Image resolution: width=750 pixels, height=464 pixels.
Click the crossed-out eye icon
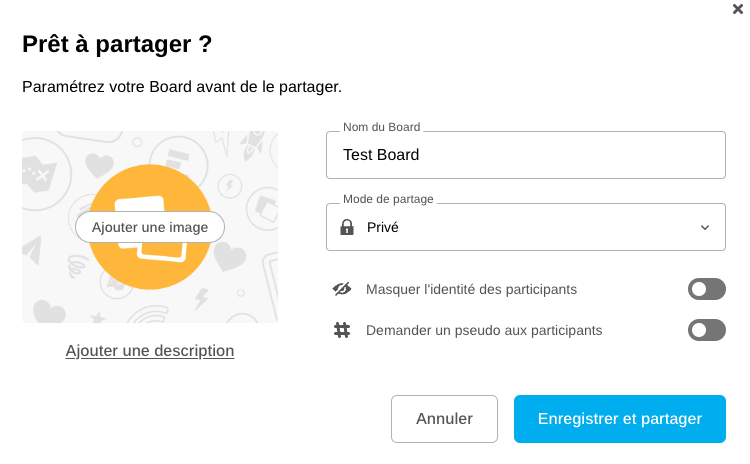click(x=342, y=289)
